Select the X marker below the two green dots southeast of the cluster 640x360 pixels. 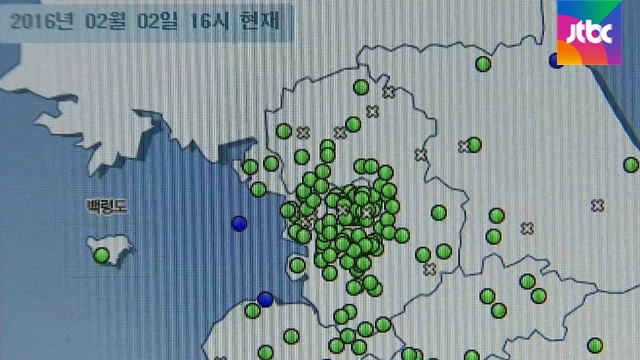coord(429,269)
